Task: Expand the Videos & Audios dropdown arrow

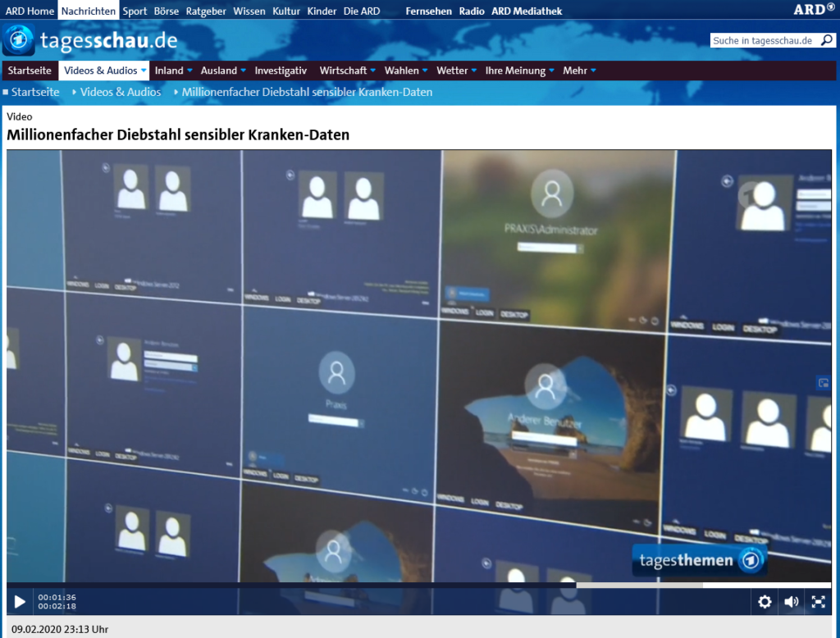Action: (x=144, y=71)
